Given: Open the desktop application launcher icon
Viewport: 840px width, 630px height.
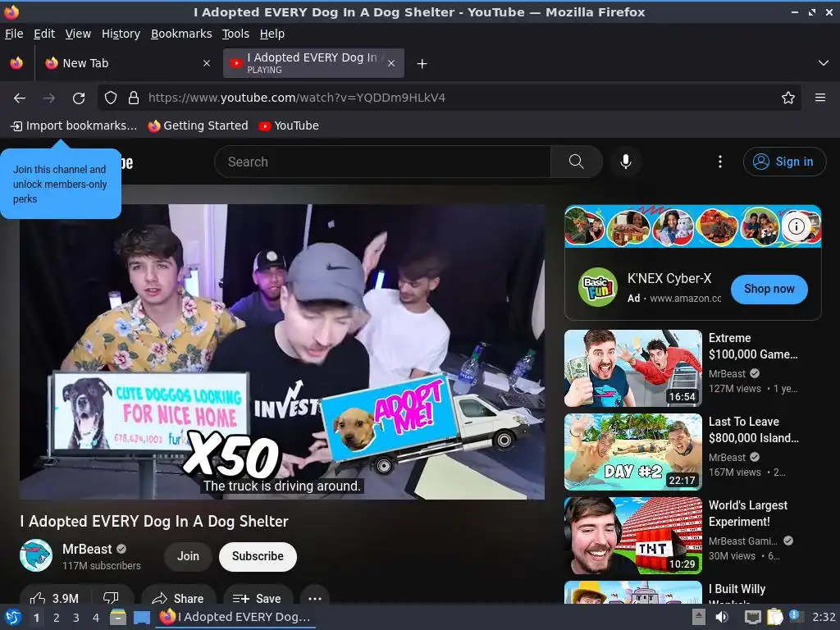Looking at the screenshot, I should click(13, 618).
